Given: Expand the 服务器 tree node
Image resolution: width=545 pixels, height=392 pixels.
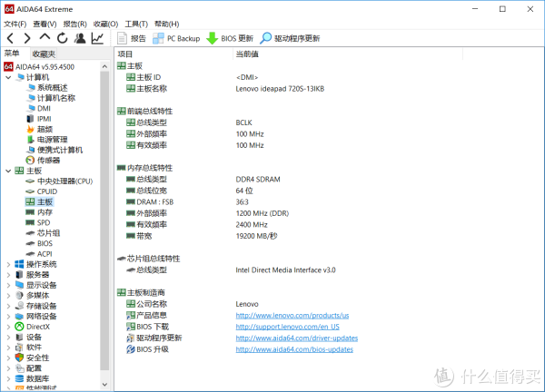Looking at the screenshot, I should coord(8,275).
